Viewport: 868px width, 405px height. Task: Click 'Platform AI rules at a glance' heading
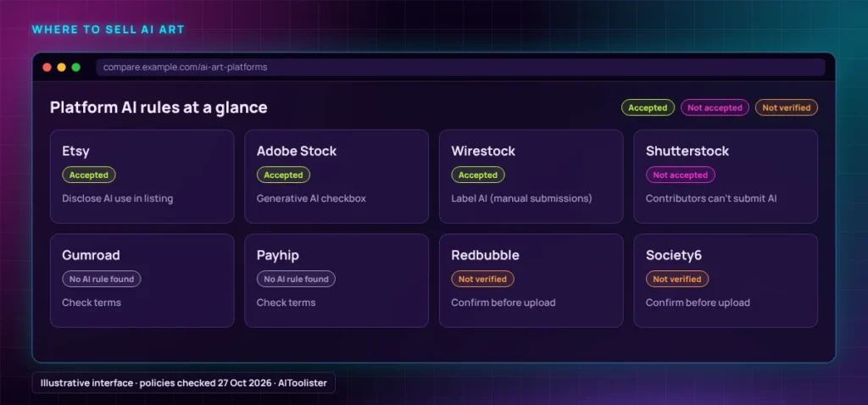click(159, 108)
